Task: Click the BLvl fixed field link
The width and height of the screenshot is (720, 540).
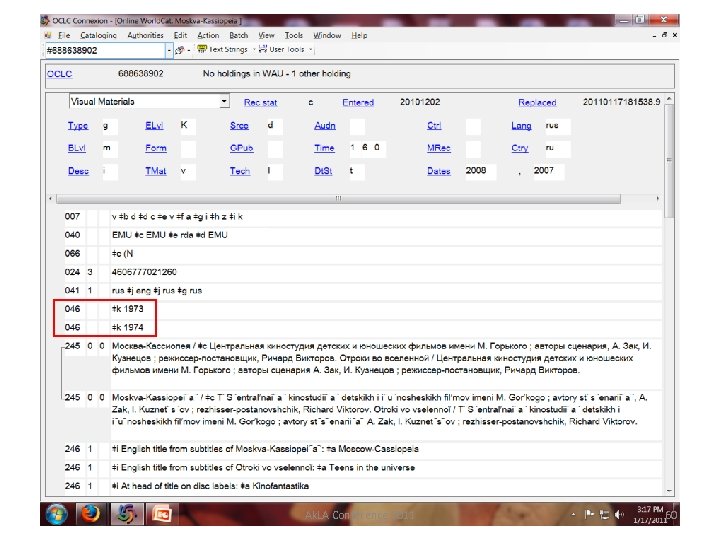Action: (x=77, y=148)
